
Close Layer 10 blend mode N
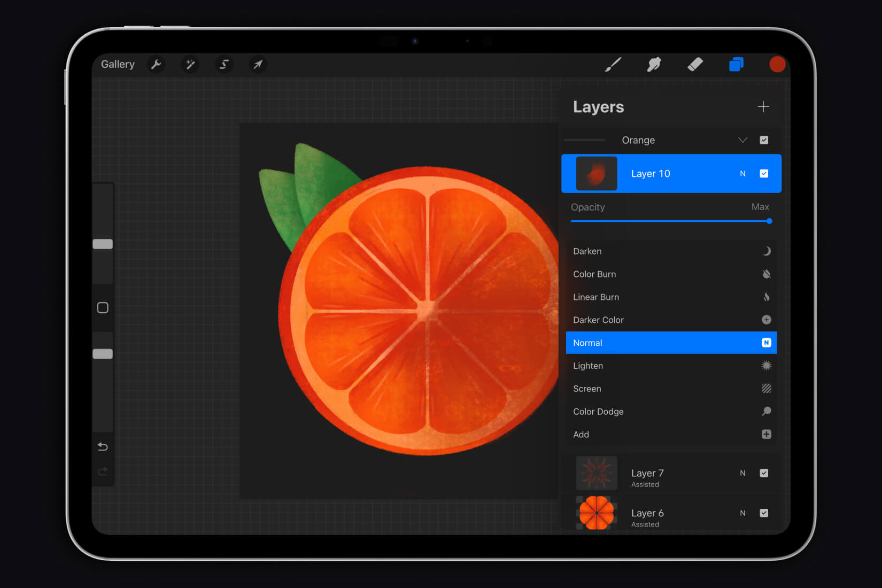point(742,174)
